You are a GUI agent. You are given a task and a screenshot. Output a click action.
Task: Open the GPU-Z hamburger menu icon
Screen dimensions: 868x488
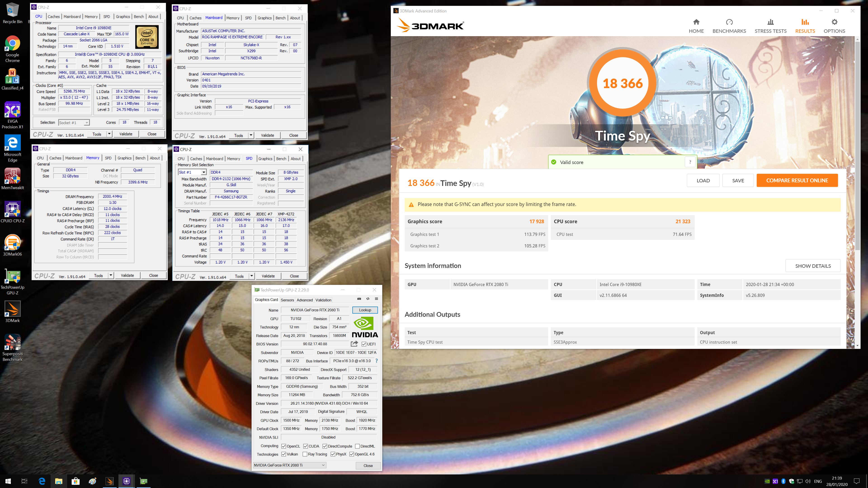click(x=376, y=299)
